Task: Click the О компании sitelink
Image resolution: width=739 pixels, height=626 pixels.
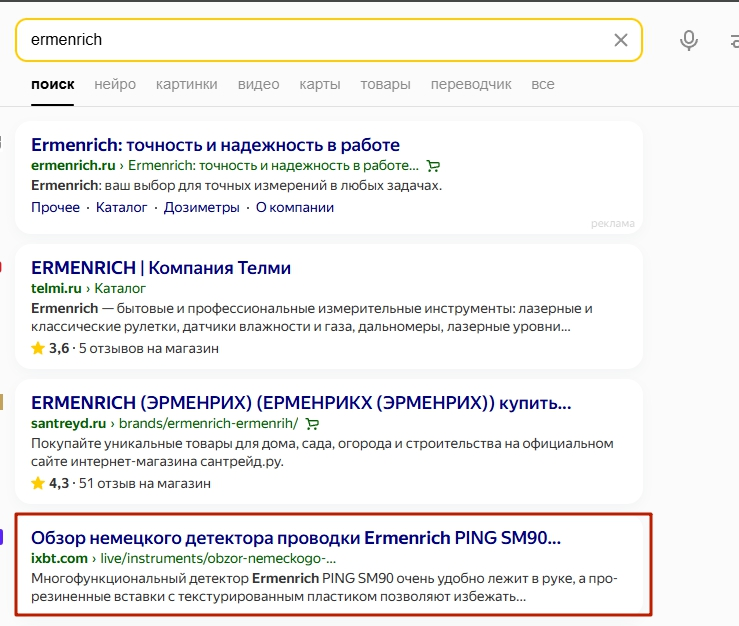Action: click(295, 207)
